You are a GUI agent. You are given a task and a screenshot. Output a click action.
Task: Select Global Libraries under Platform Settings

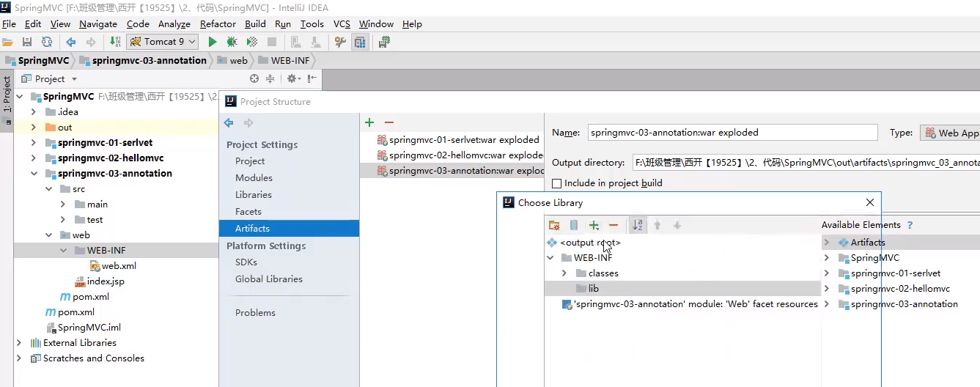[x=269, y=279]
